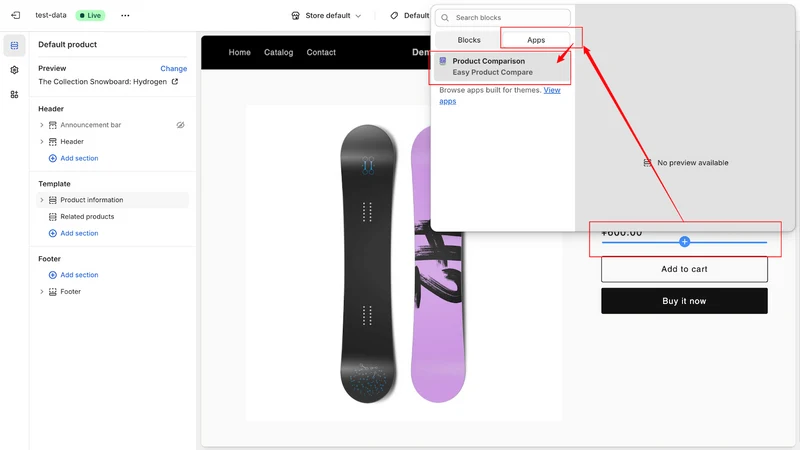Screen dimensions: 800x450
Task: Select the Product information section row
Action: 113,200
